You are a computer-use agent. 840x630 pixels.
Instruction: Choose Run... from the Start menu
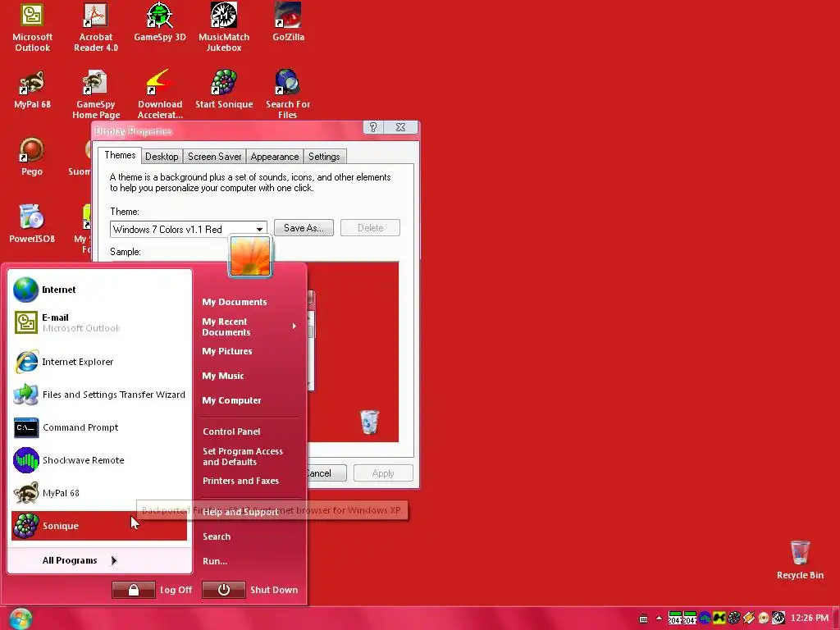pos(215,561)
